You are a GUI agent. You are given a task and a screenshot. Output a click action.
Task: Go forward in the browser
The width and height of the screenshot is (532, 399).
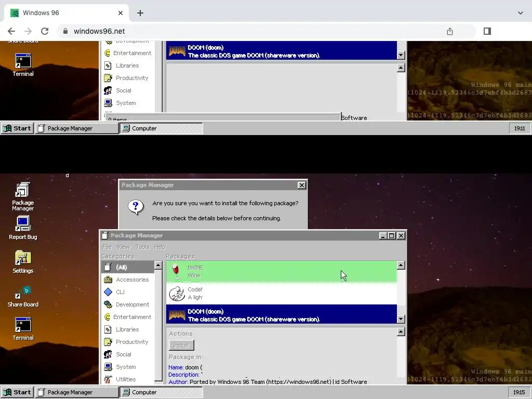28,31
